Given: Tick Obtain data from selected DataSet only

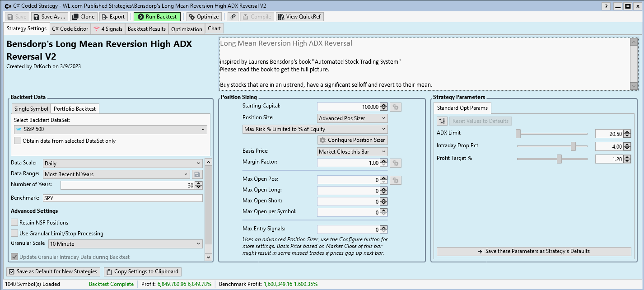Looking at the screenshot, I should (x=18, y=140).
